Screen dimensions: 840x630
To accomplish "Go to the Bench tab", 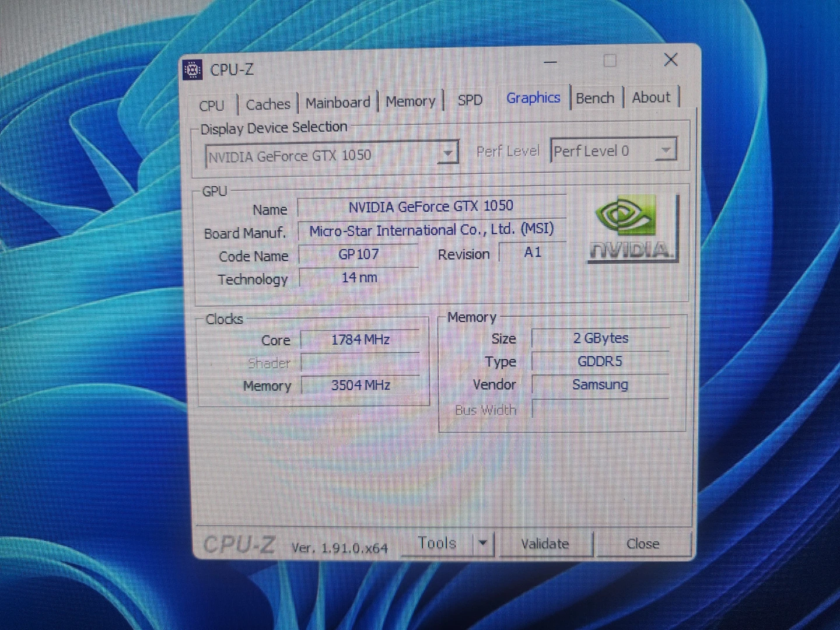I will (x=595, y=98).
